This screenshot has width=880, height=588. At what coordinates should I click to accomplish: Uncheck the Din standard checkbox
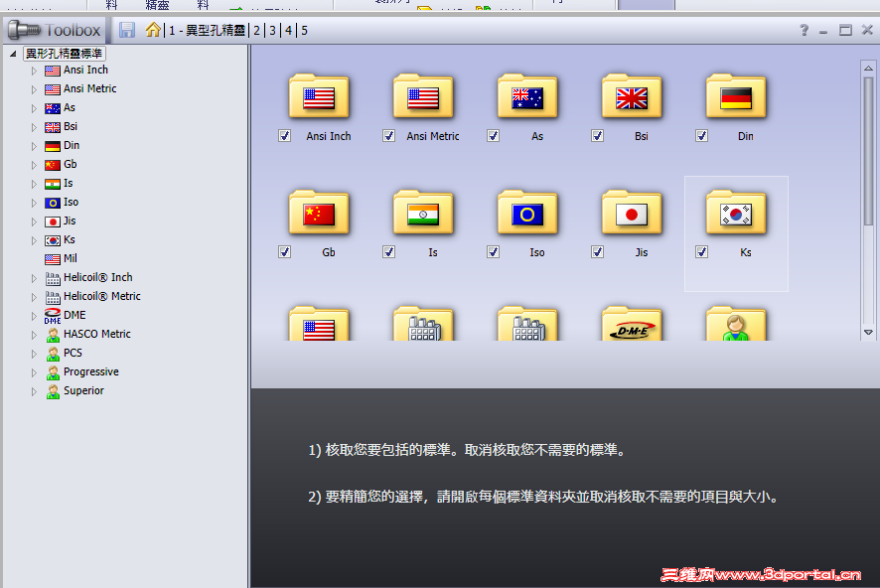pos(702,136)
